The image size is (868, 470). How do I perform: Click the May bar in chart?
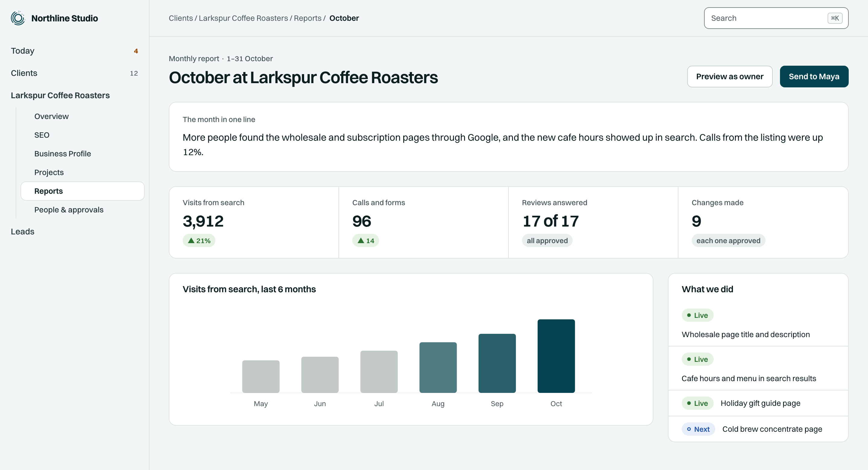[261, 376]
